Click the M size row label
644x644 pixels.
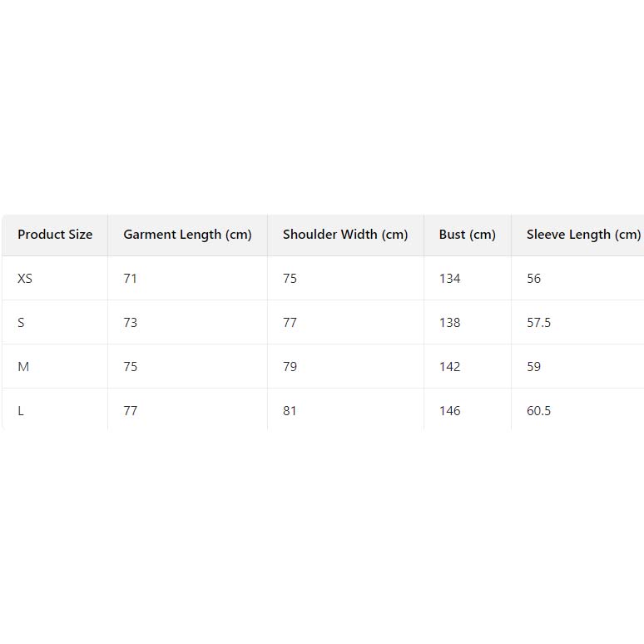(23, 367)
